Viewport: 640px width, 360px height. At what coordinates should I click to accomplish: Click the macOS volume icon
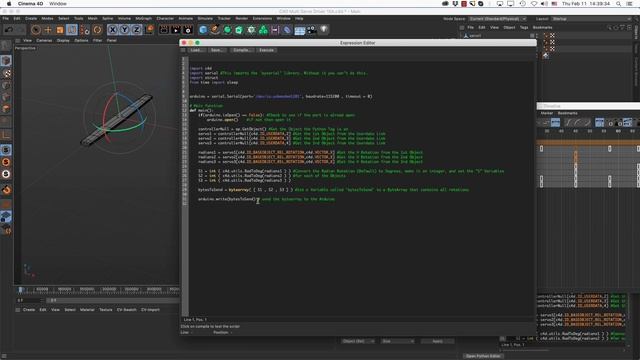(544, 4)
